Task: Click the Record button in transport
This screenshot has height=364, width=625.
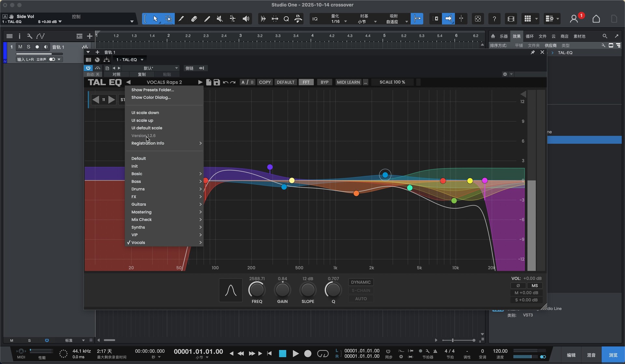Action: [308, 354]
